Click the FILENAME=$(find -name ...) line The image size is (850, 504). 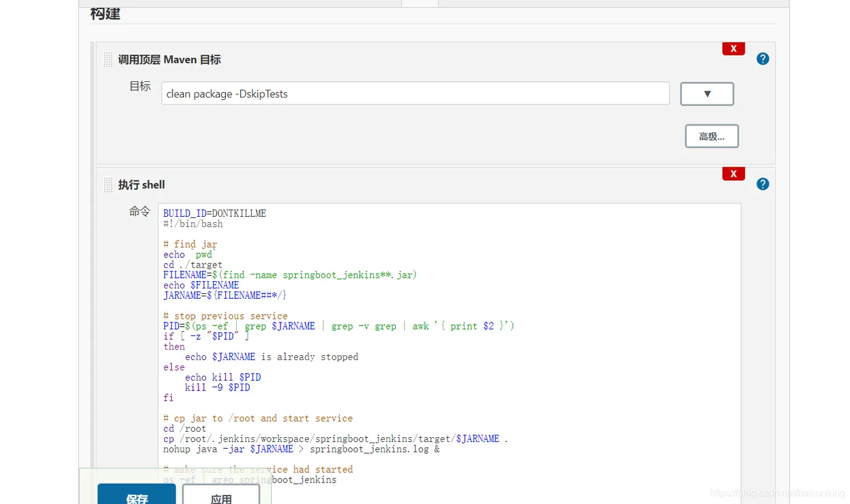pyautogui.click(x=290, y=275)
